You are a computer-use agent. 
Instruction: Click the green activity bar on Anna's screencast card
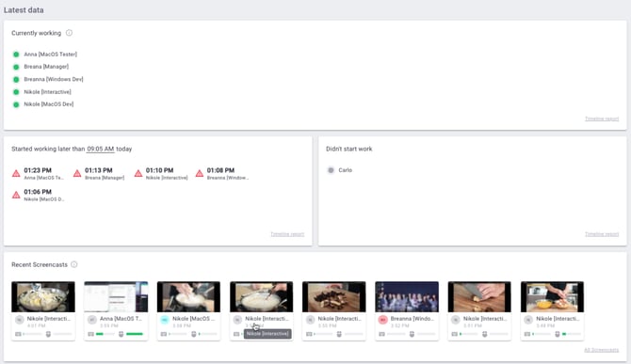[x=135, y=334]
